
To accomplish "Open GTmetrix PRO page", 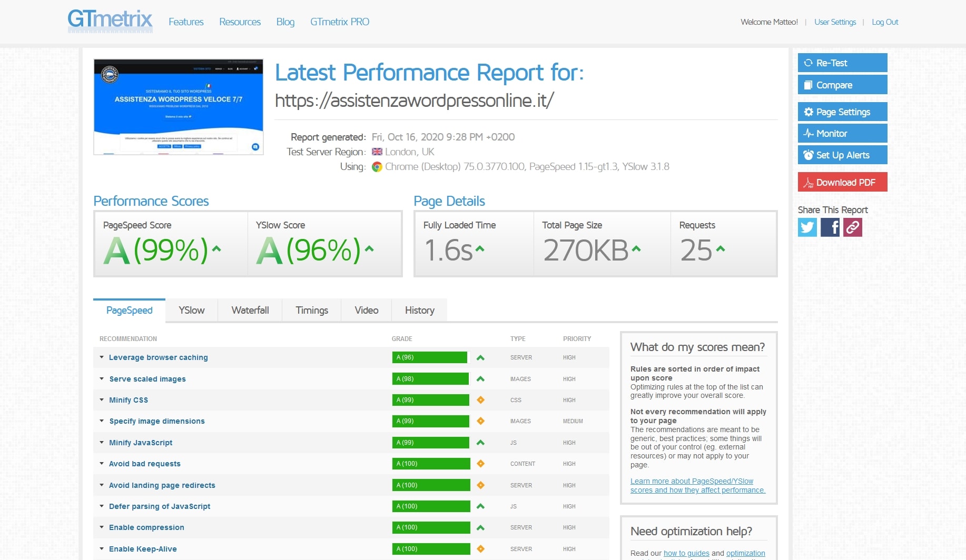I will (340, 22).
